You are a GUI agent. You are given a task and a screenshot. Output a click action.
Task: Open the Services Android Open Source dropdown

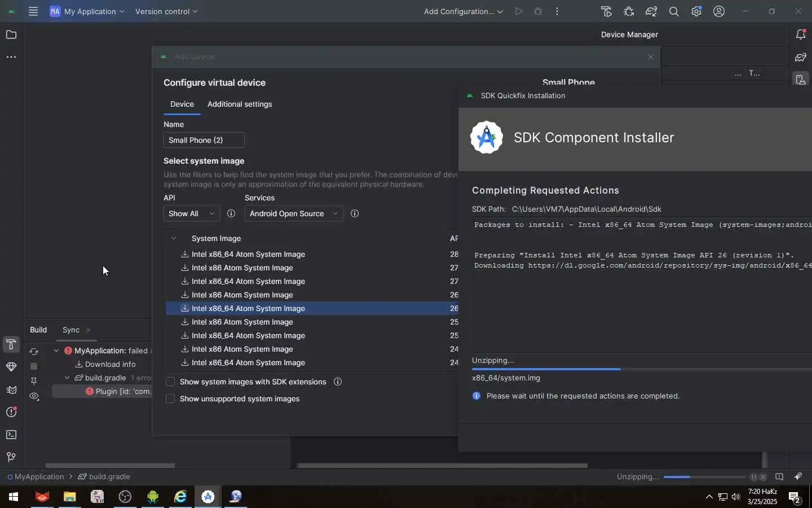tap(294, 213)
